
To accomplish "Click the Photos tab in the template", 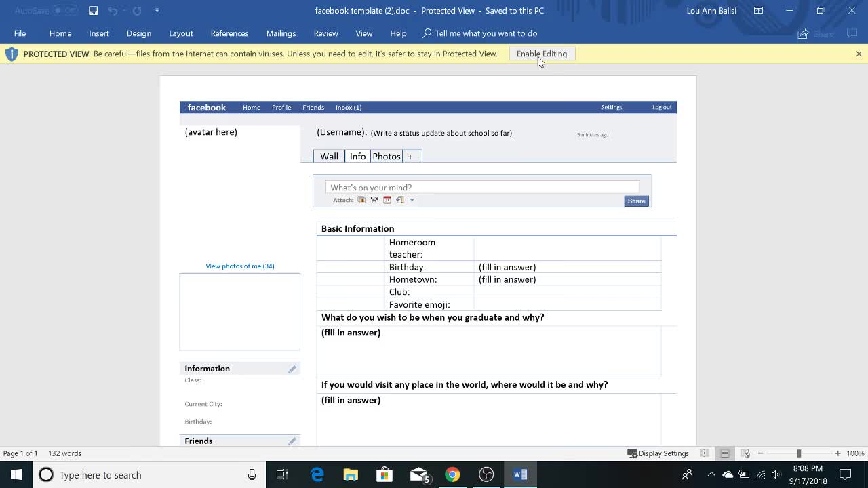I will point(387,157).
